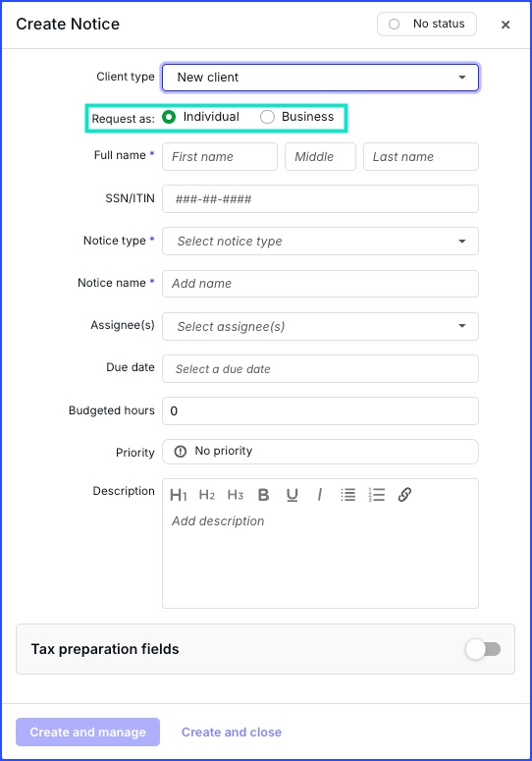Image resolution: width=532 pixels, height=761 pixels.
Task: Open the No status selector
Action: coord(427,24)
